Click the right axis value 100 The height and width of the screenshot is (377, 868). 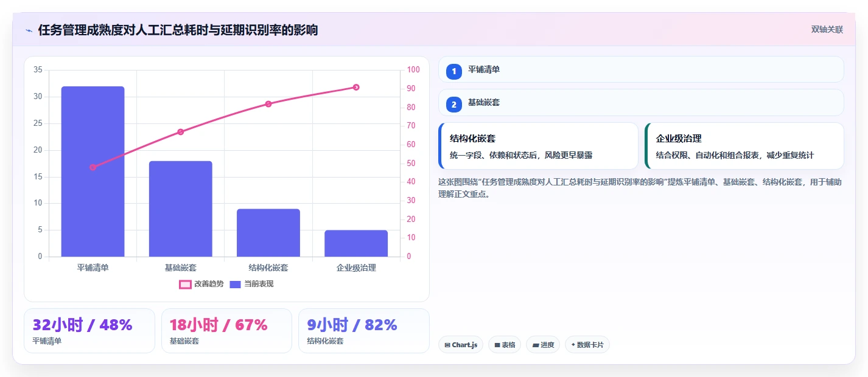tap(414, 70)
